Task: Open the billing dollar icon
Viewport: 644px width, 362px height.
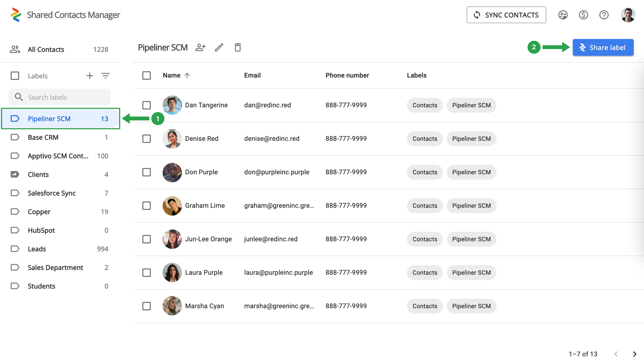Action: point(583,15)
